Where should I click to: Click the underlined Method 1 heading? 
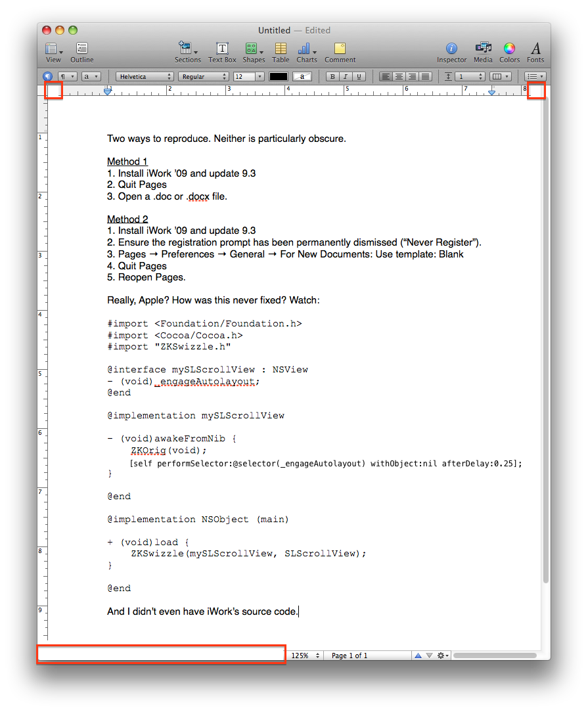coord(127,162)
